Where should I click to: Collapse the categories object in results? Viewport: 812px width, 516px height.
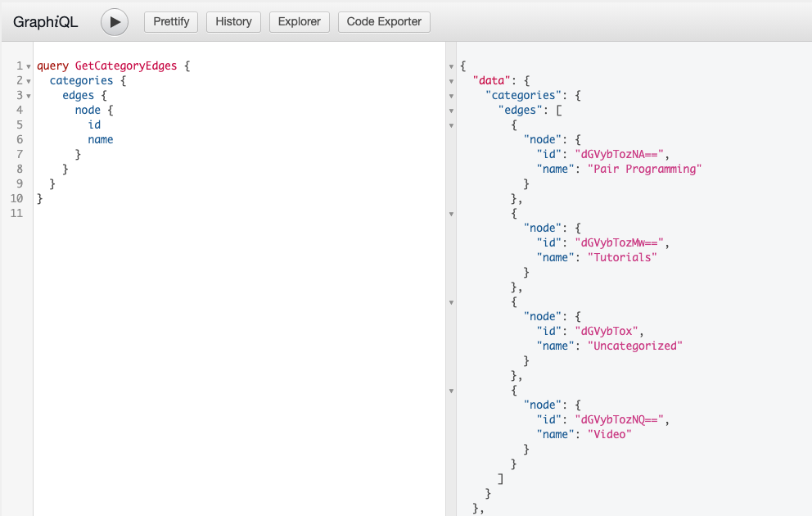451,96
